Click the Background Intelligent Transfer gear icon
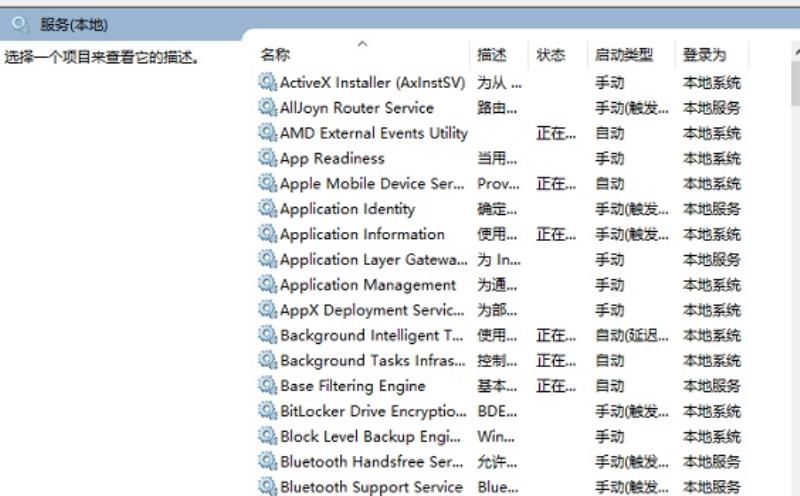The height and width of the screenshot is (496, 800). pyautogui.click(x=267, y=335)
